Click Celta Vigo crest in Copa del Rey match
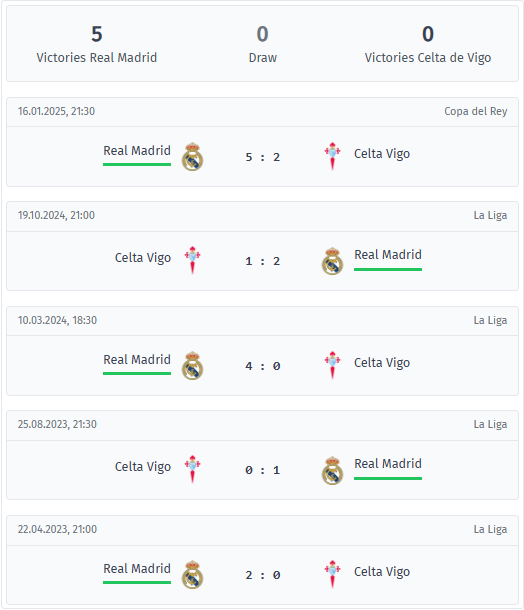The width and height of the screenshot is (524, 610). pyautogui.click(x=332, y=157)
